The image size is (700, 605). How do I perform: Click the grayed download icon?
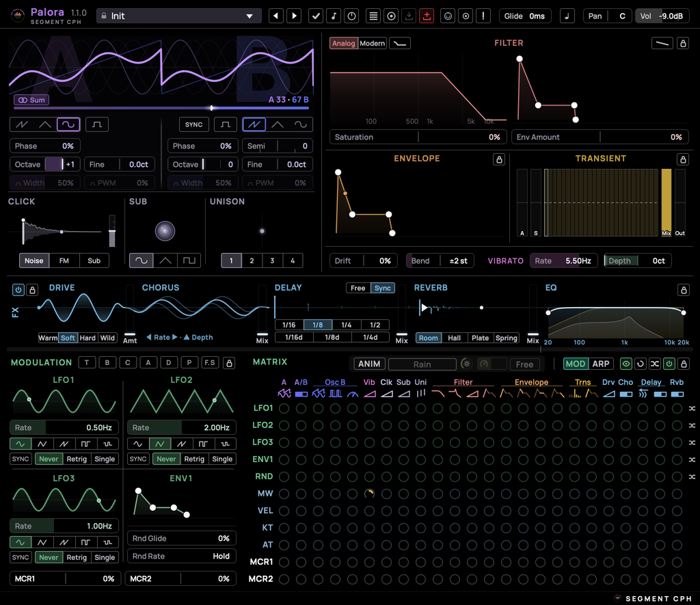click(409, 16)
